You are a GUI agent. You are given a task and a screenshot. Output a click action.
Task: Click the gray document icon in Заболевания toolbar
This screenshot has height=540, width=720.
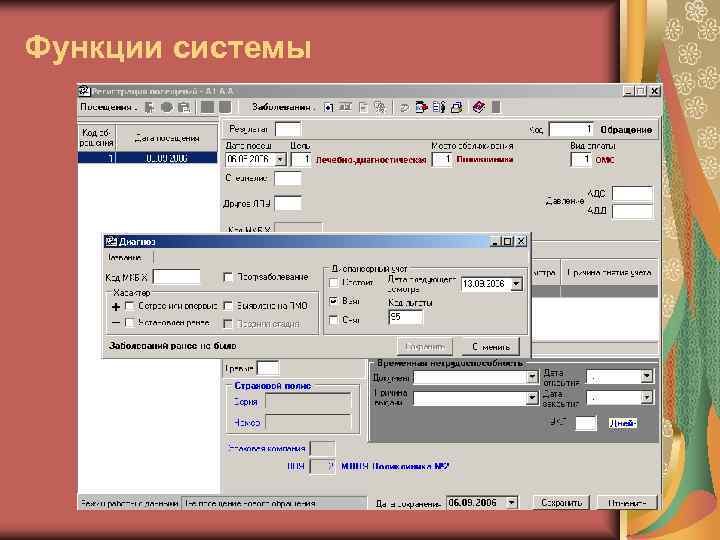(363, 107)
